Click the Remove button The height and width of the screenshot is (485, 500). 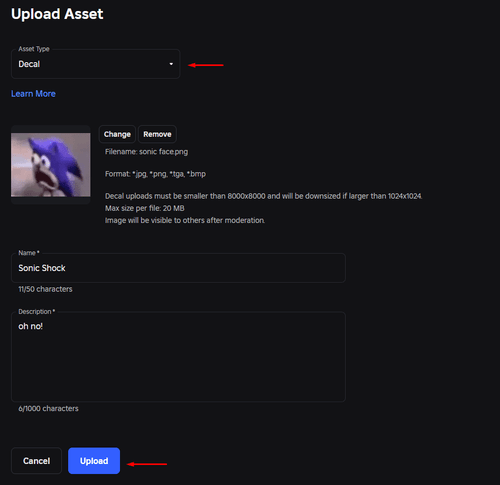[x=157, y=134]
